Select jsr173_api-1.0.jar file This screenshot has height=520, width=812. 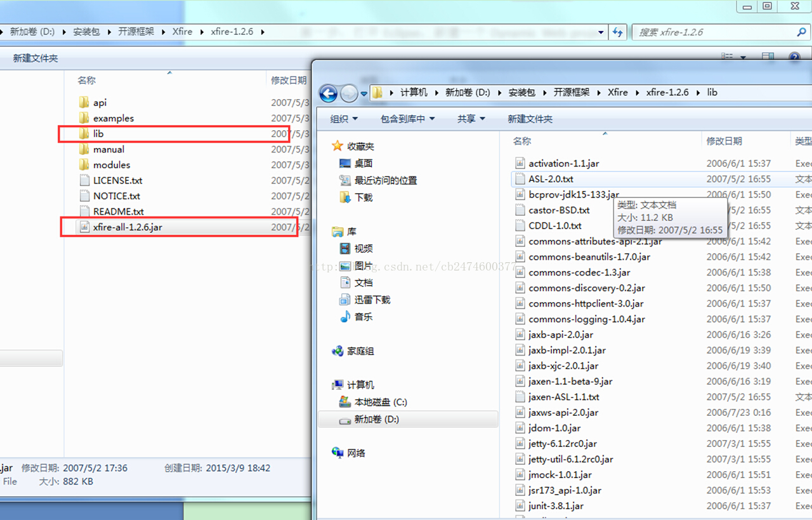pos(565,490)
